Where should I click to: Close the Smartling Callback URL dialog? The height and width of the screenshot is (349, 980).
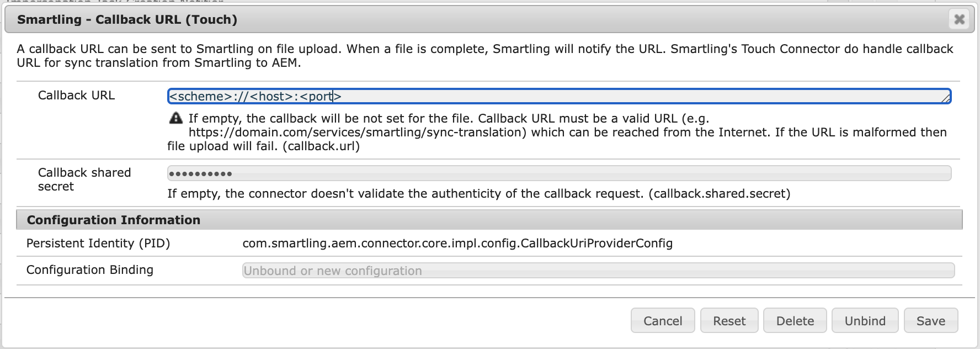pos(960,19)
